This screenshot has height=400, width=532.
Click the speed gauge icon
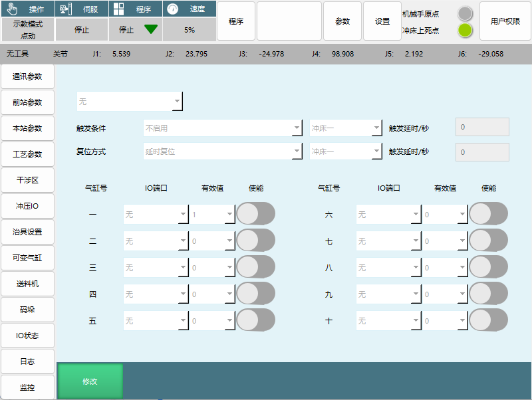pyautogui.click(x=173, y=9)
